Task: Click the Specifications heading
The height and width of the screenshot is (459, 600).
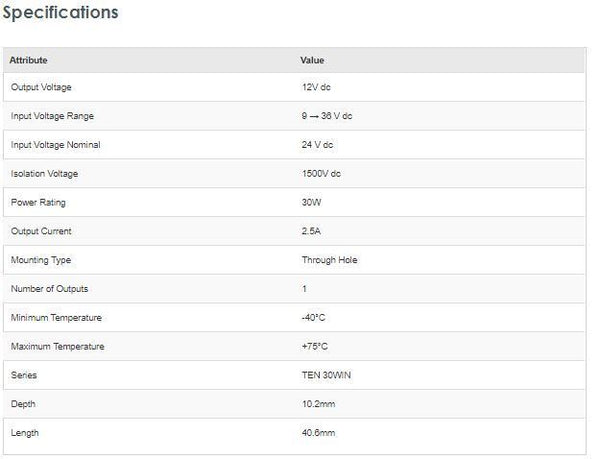Action: 61,13
